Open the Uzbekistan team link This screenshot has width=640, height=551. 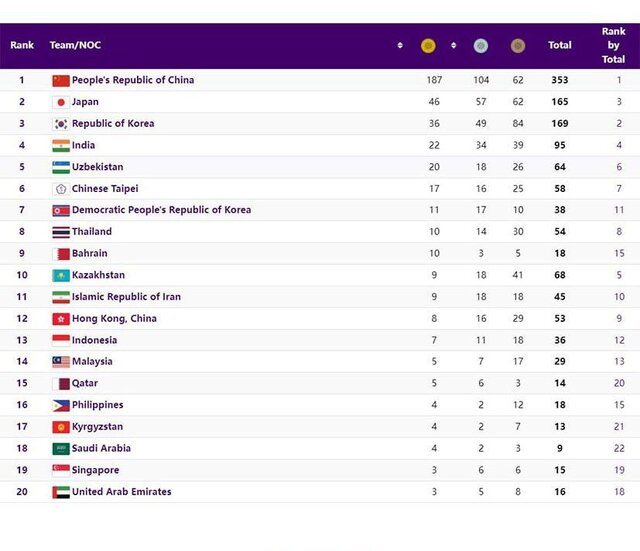(x=98, y=167)
